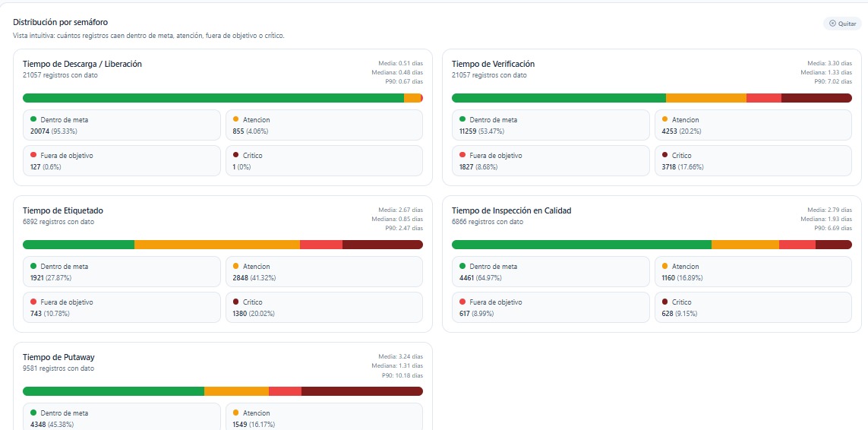868x430 pixels.
Task: Click the Tiempo de Putaway title
Action: (x=58, y=357)
